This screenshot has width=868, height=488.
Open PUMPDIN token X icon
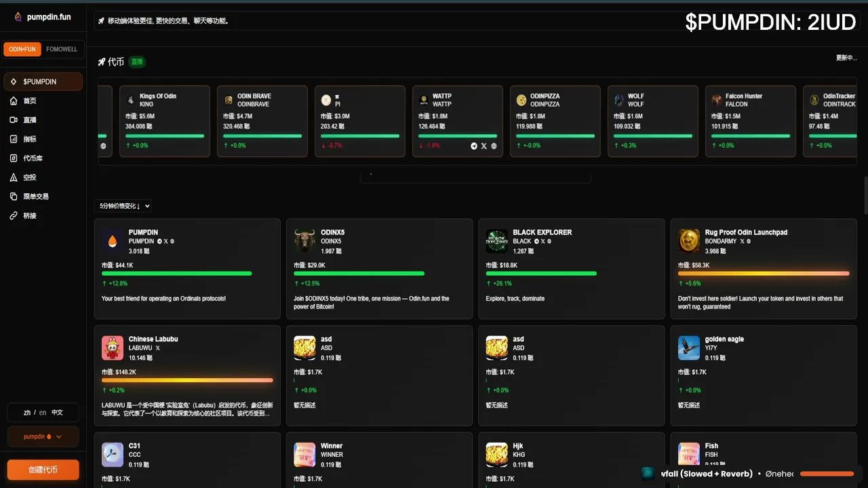click(165, 241)
